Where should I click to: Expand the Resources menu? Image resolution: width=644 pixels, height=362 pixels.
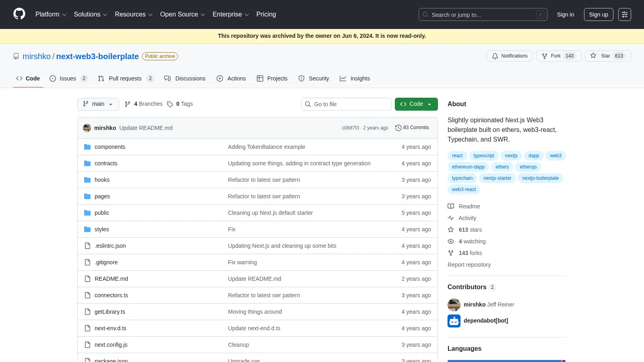pos(134,14)
